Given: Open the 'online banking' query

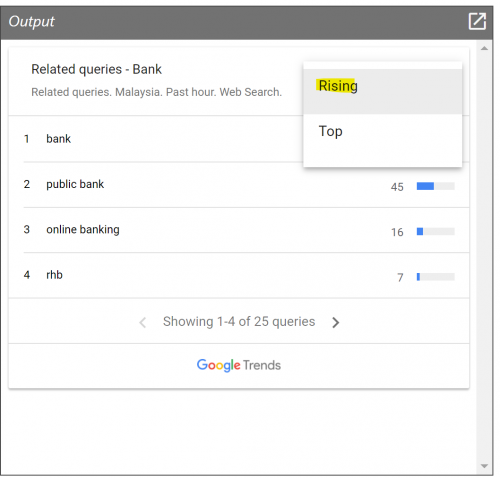Looking at the screenshot, I should click(83, 230).
